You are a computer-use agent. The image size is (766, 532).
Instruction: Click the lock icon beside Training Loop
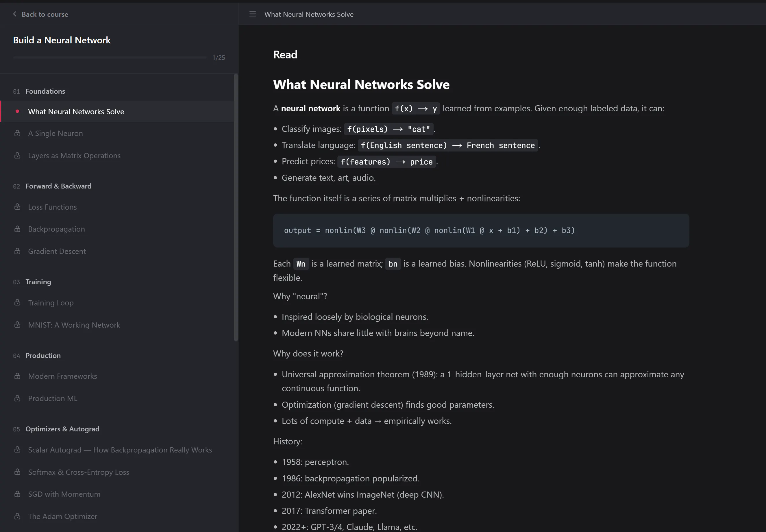(17, 303)
